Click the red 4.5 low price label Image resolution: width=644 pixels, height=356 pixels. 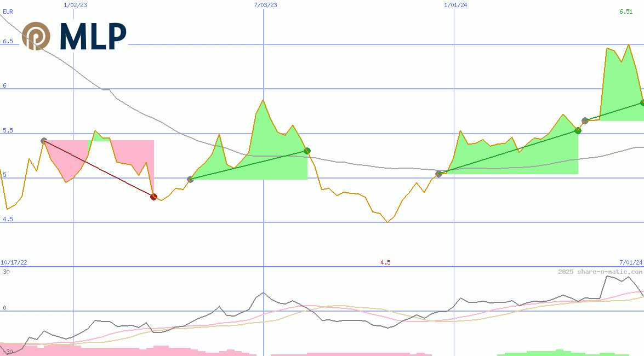click(385, 263)
